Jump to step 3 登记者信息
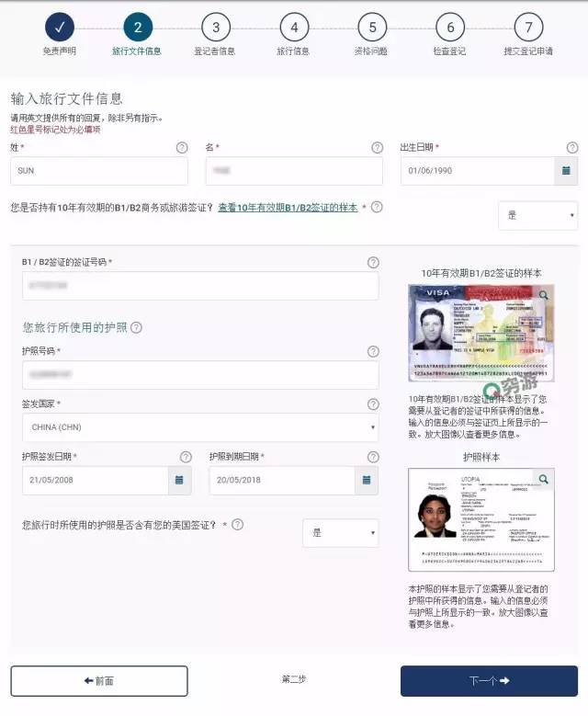 click(x=215, y=28)
